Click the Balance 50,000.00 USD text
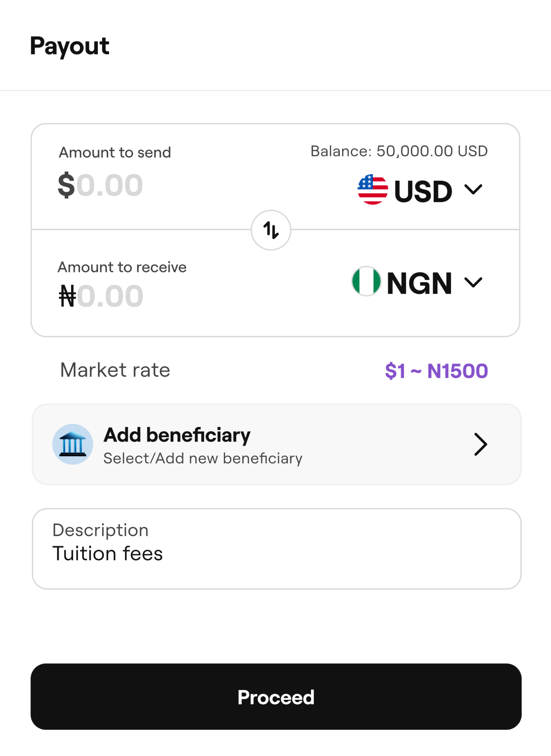 click(x=399, y=151)
